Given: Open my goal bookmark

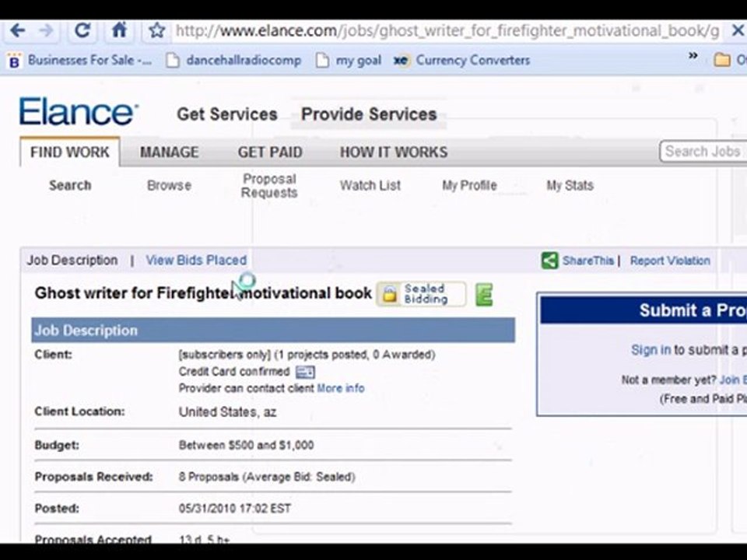Looking at the screenshot, I should tap(349, 61).
